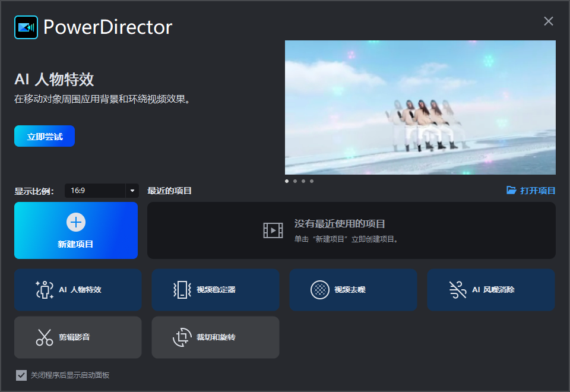The image size is (570, 392).
Task: Click the 没有最近使用的项目 text
Action: pyautogui.click(x=340, y=224)
